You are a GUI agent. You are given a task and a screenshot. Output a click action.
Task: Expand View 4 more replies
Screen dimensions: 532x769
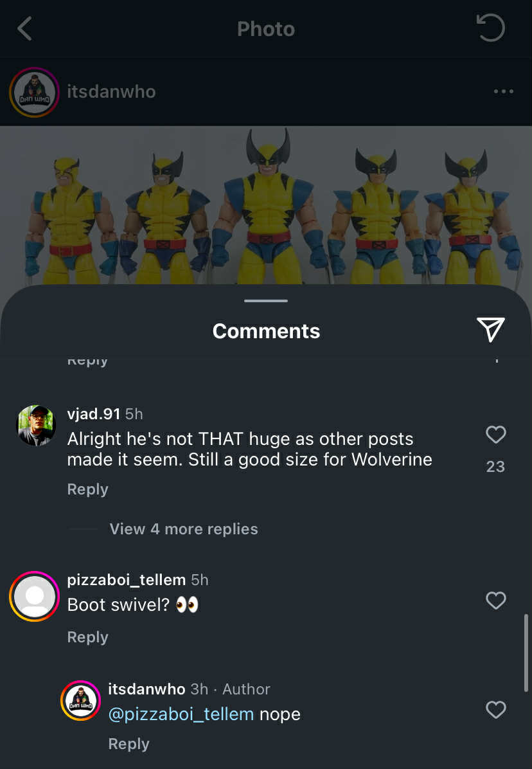184,529
